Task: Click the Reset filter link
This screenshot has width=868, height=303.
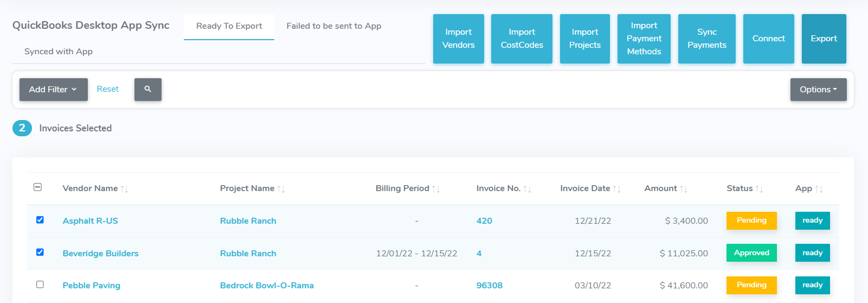Action: tap(107, 89)
